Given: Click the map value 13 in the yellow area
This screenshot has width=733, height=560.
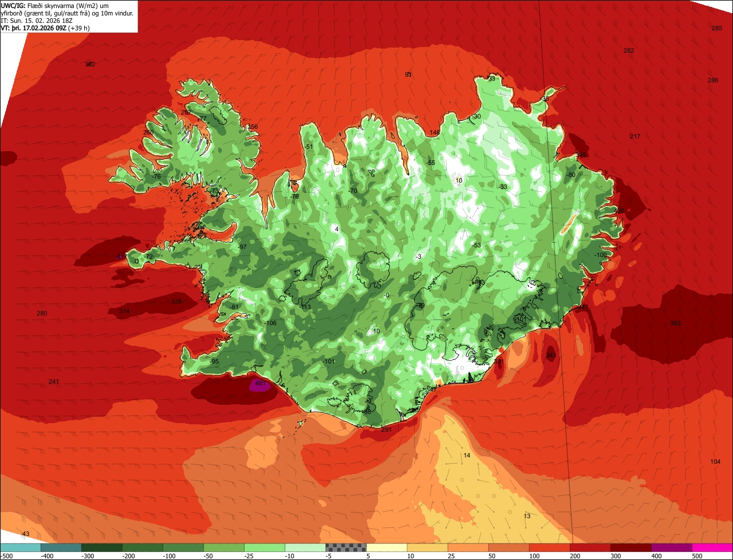Looking at the screenshot, I should 527,516.
